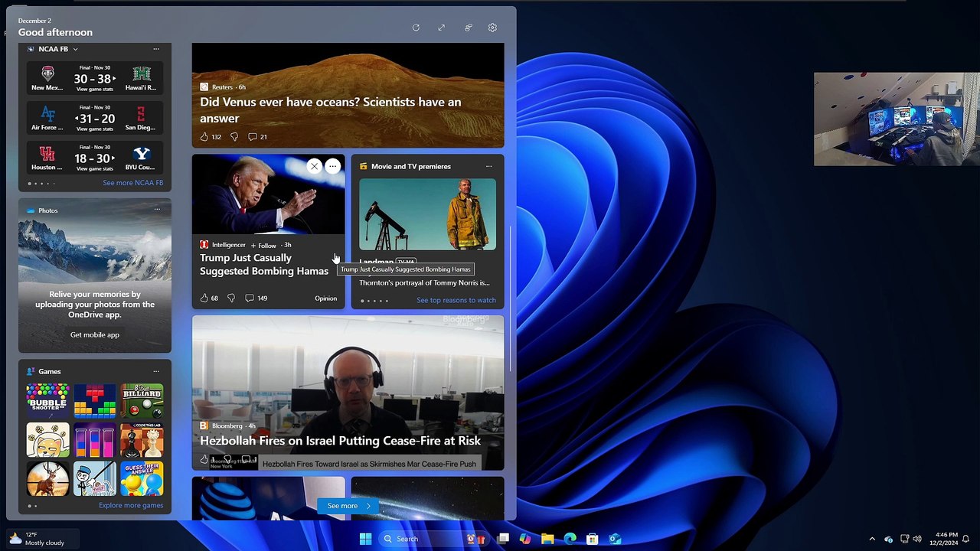
Task: Open the weather widget button on taskbar
Action: pos(43,539)
